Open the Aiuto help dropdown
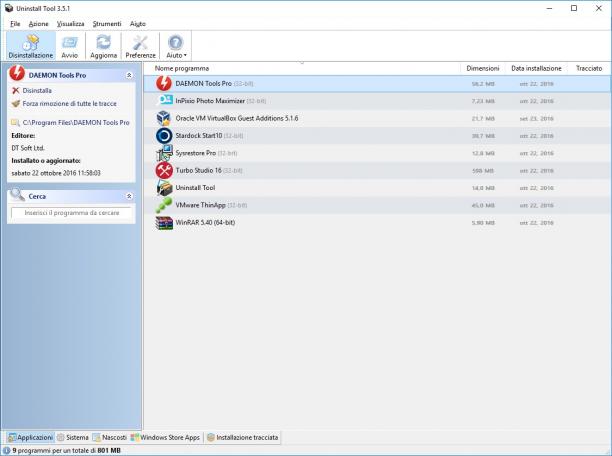The height and width of the screenshot is (456, 612). (x=176, y=46)
